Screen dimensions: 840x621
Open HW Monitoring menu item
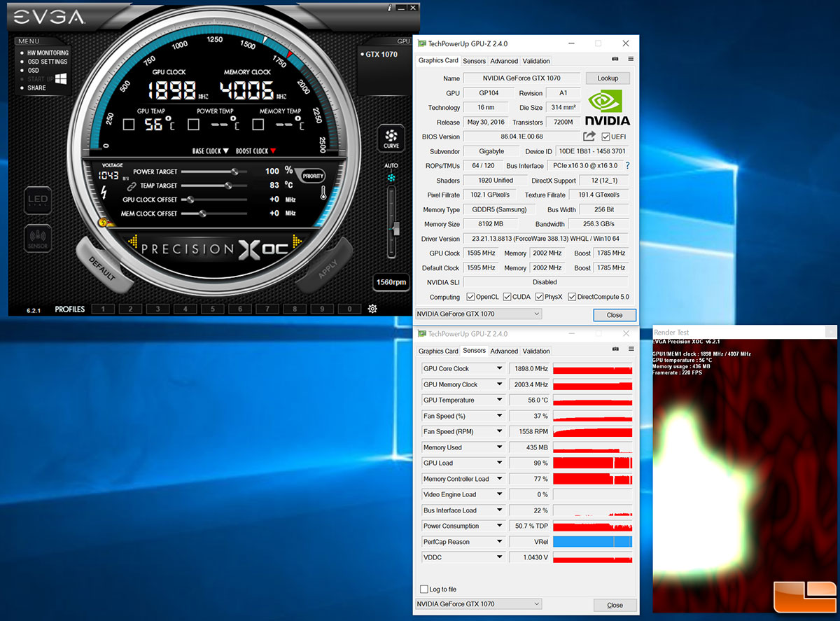48,53
